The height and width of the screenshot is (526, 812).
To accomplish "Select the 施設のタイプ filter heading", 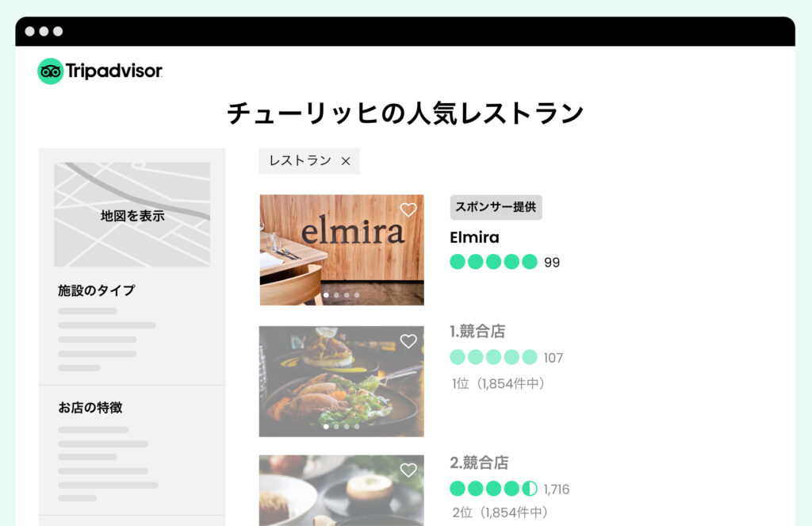I will click(96, 290).
